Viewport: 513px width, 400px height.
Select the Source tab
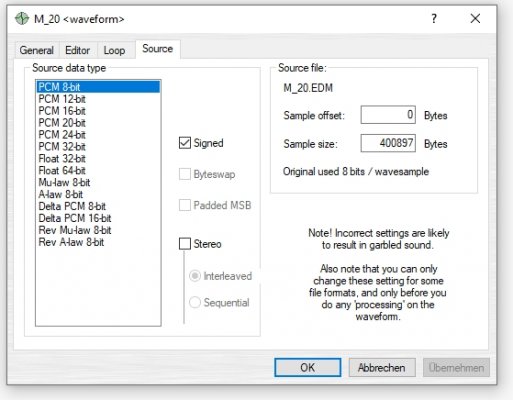[158, 49]
